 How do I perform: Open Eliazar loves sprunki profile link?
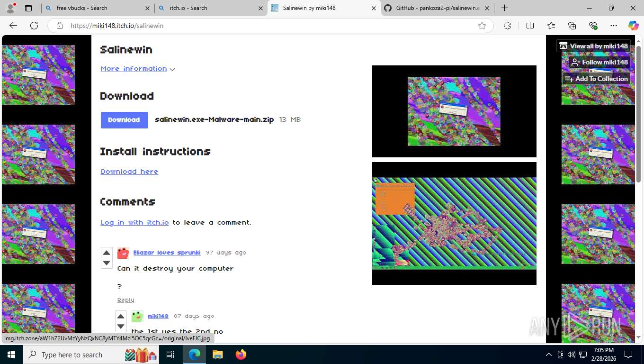coord(167,253)
